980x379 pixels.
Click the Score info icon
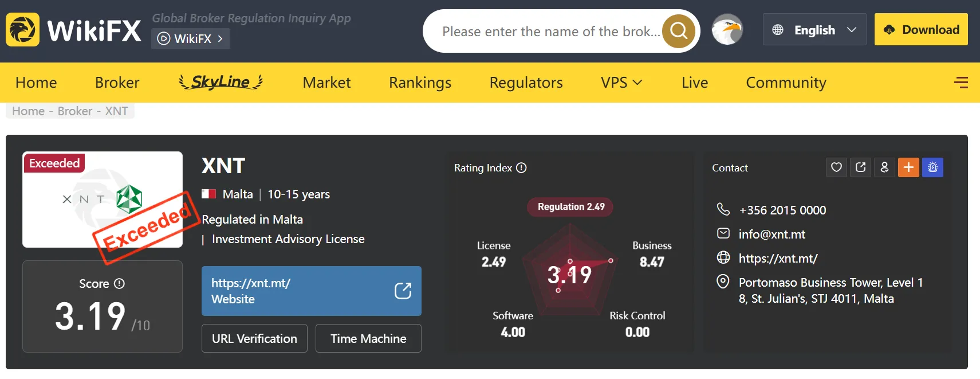pos(119,284)
